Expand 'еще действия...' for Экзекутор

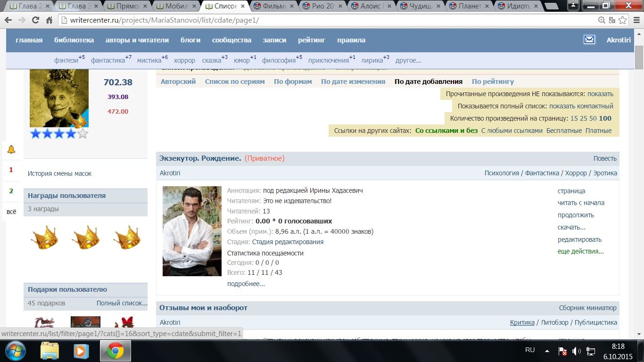click(x=580, y=251)
